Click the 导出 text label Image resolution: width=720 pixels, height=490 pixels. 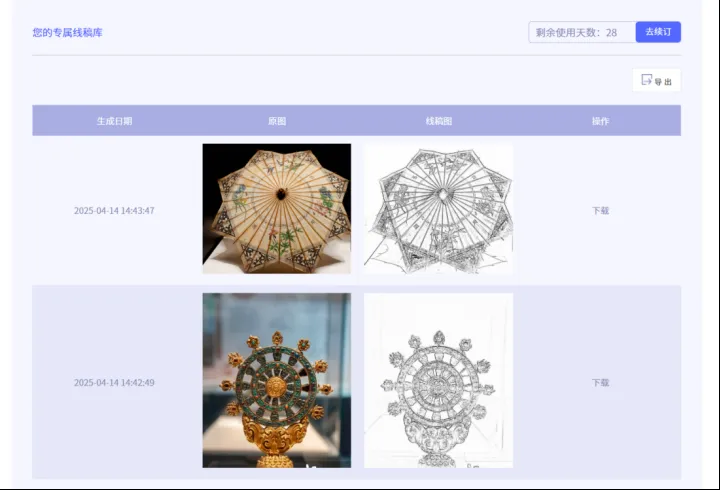click(663, 82)
